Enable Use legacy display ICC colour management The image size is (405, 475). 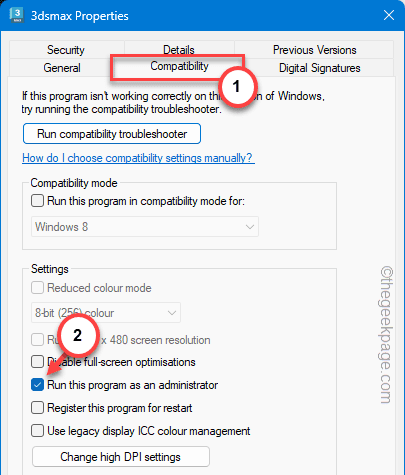37,431
